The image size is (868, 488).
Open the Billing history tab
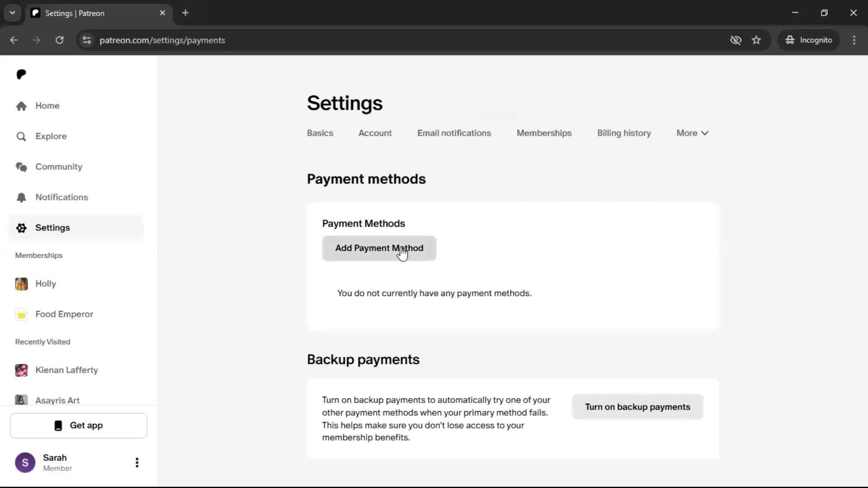coord(624,133)
